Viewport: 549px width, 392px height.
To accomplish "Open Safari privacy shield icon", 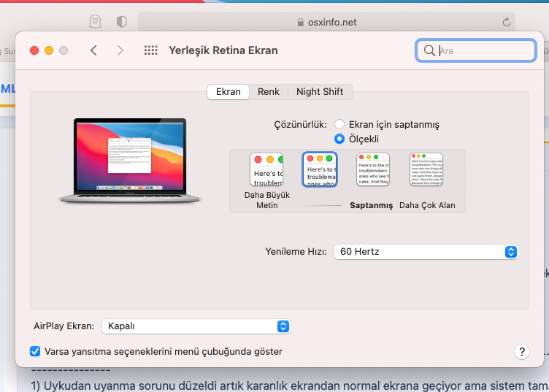I will point(121,22).
